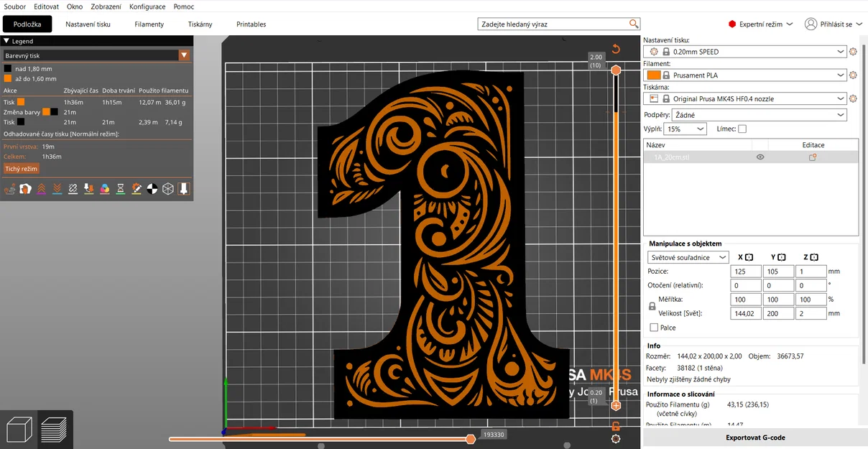Display the center of gravity indicator
Image resolution: width=868 pixels, height=449 pixels.
point(152,189)
